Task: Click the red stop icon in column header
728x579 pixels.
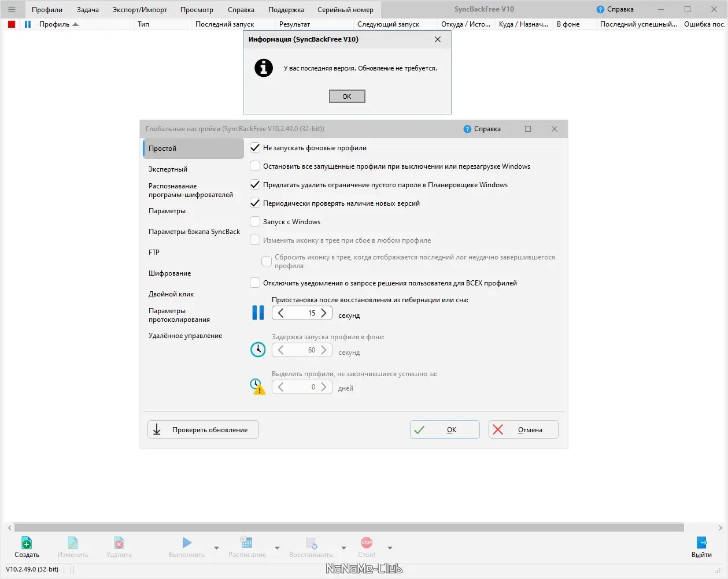Action: [12, 24]
